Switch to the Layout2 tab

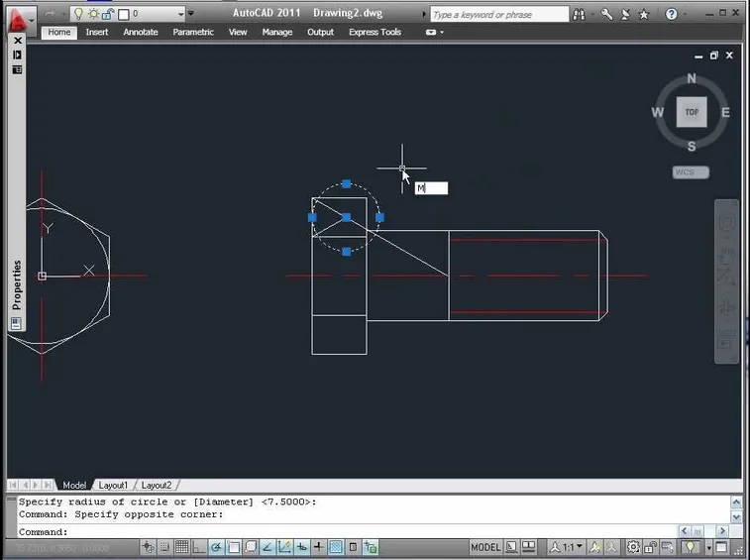(x=157, y=486)
